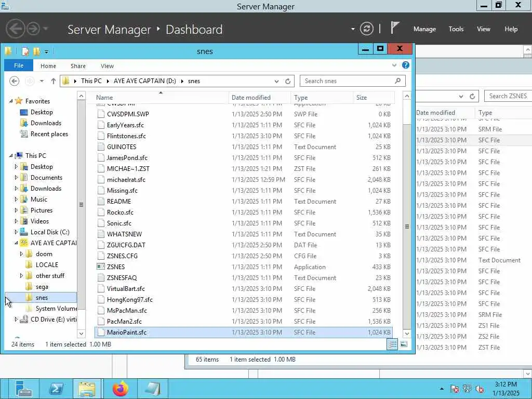Open Firefox from the taskbar
The width and height of the screenshot is (532, 399).
(121, 389)
